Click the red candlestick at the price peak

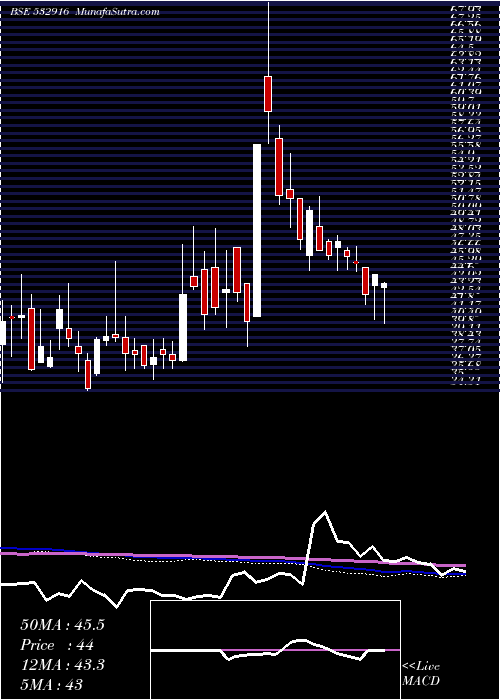pos(268,94)
